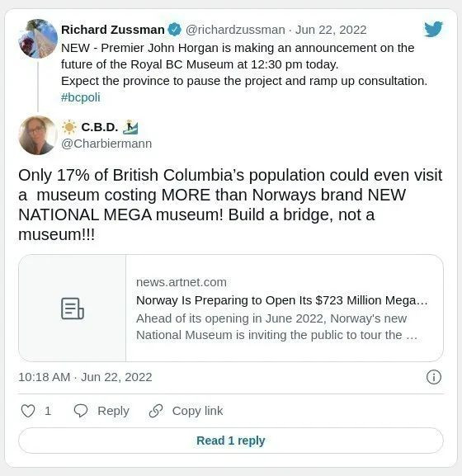Click the reply speech bubble icon
The width and height of the screenshot is (462, 476).
point(81,411)
